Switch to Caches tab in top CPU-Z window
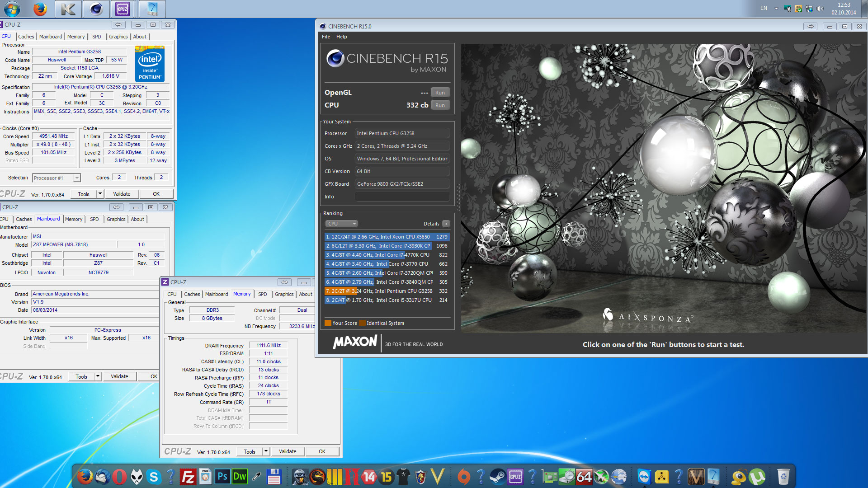The height and width of the screenshot is (488, 868). click(26, 37)
